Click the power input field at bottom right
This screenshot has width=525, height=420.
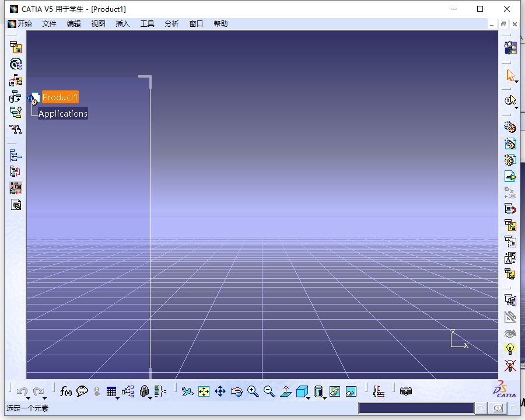(x=415, y=407)
